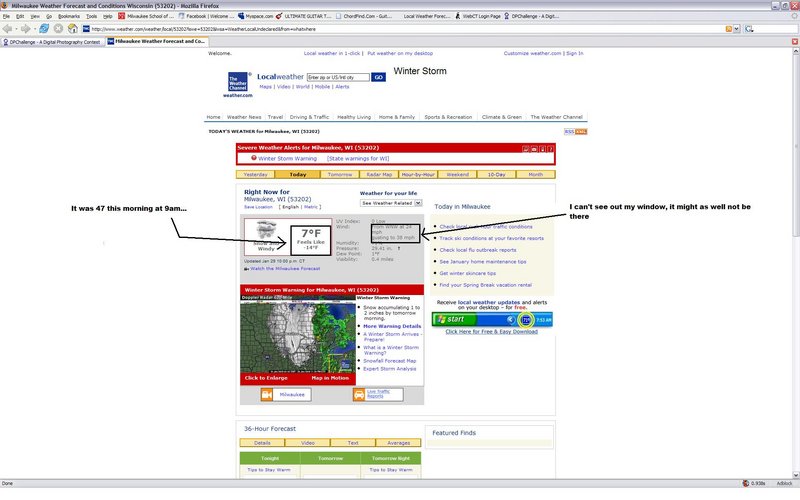Click Watch the Milwaukee Forecast link
Viewport: 800px width, 500px height.
tap(285, 268)
